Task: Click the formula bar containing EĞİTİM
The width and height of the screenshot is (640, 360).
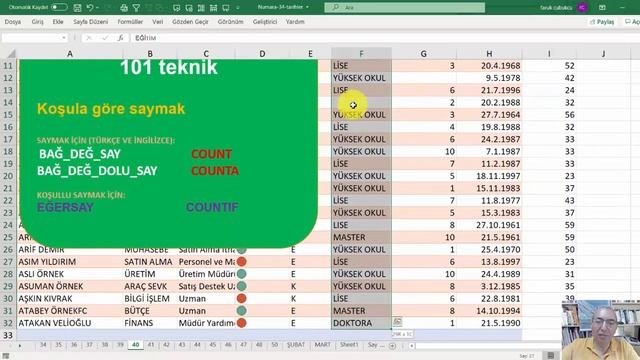Action: click(386, 38)
